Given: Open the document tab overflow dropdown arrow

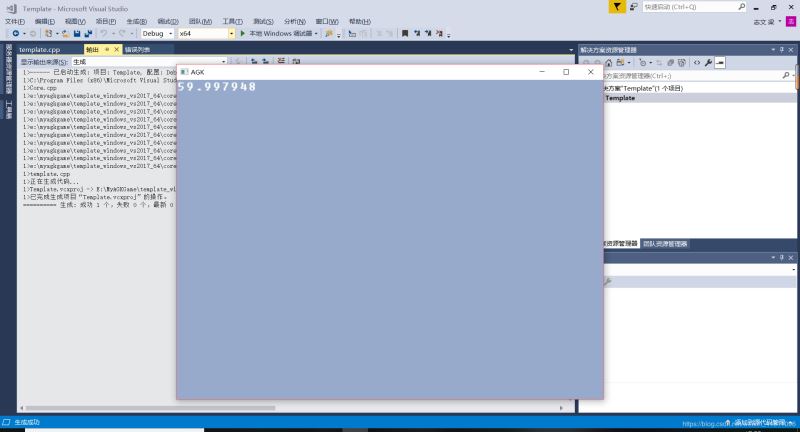Looking at the screenshot, I should click(571, 50).
